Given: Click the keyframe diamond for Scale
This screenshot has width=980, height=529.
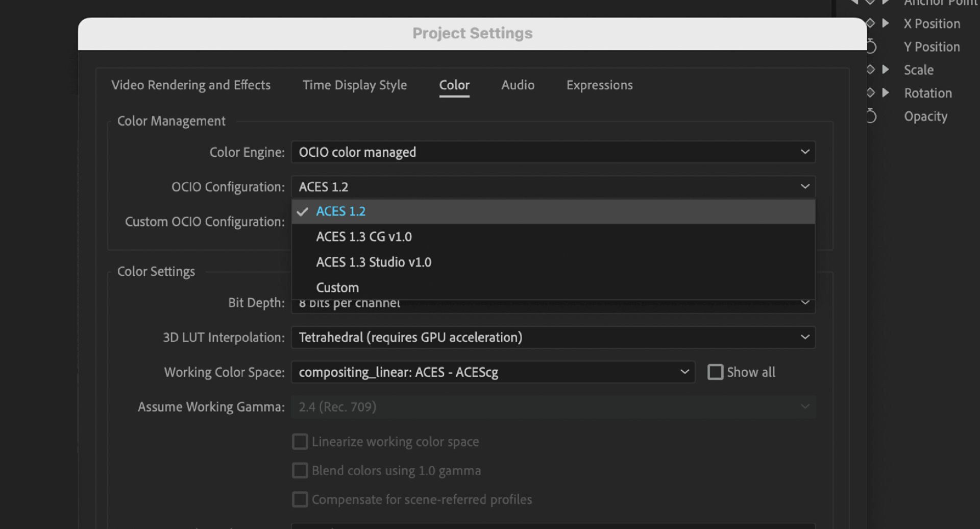Looking at the screenshot, I should pyautogui.click(x=870, y=69).
